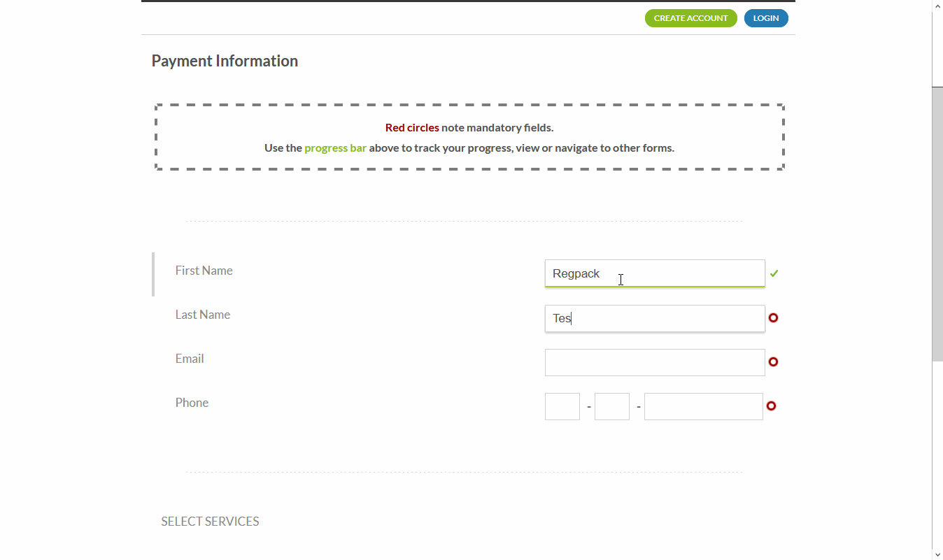Focus the First Name field containing Regpack

tap(654, 273)
